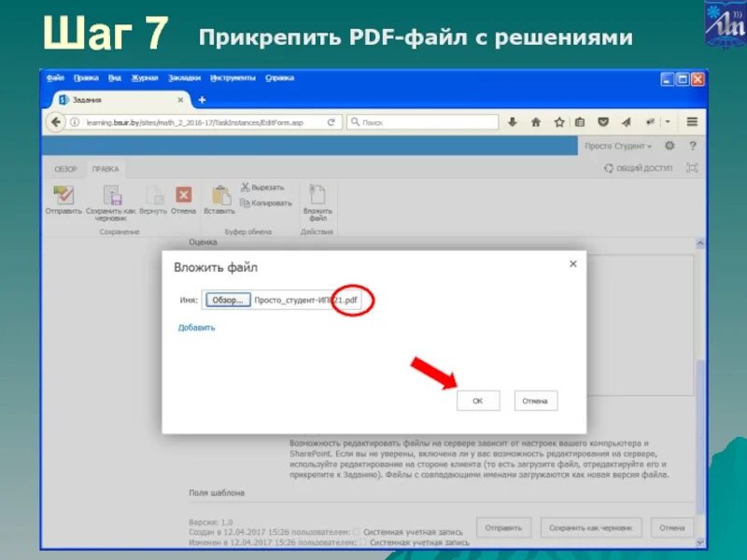
Task: Switch to the ПРАВКА ribbon tab
Action: tap(106, 169)
